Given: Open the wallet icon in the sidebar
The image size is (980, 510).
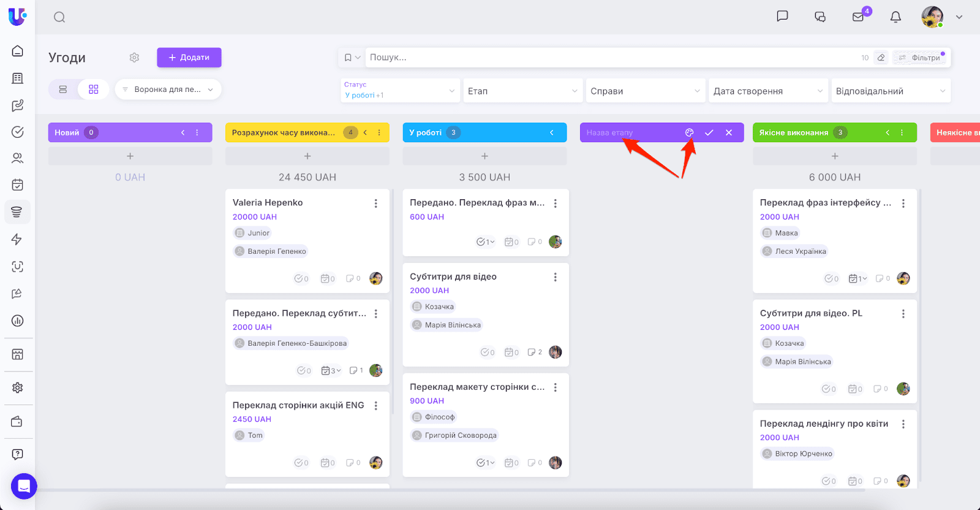Looking at the screenshot, I should pos(17,422).
